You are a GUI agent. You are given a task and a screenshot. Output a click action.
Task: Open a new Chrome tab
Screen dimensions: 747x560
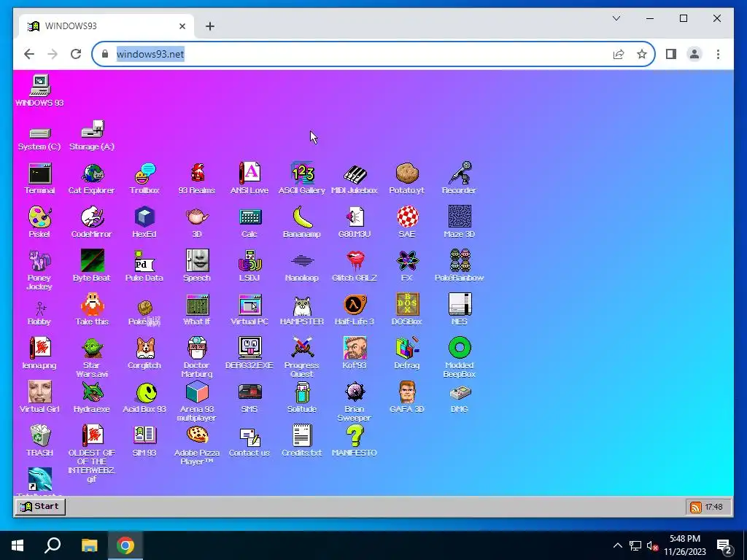click(x=210, y=26)
